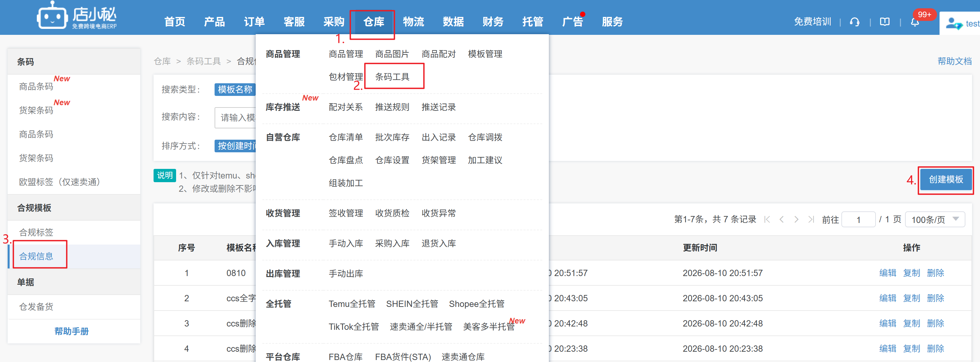This screenshot has width=980, height=362.
Task: Open customer support headset icon
Action: pyautogui.click(x=854, y=22)
